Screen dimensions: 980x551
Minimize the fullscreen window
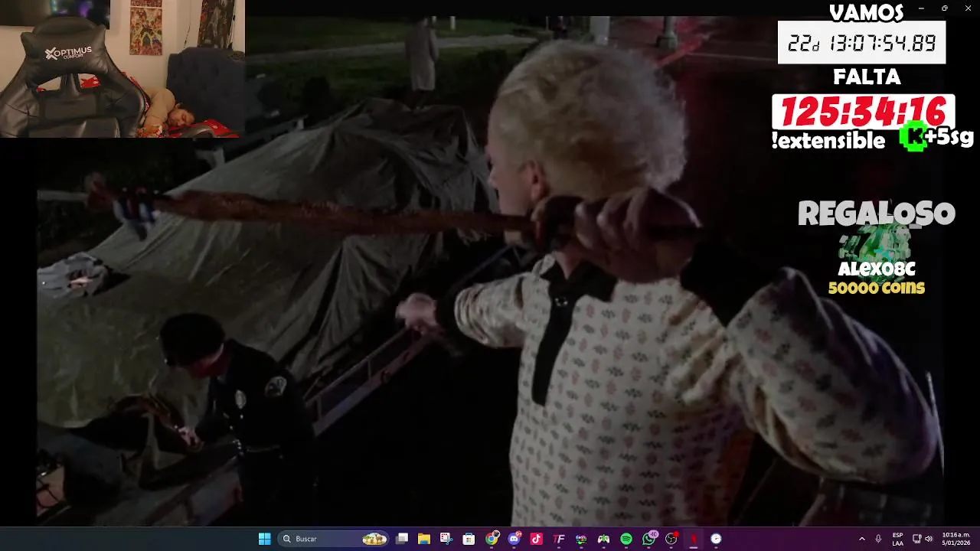921,8
